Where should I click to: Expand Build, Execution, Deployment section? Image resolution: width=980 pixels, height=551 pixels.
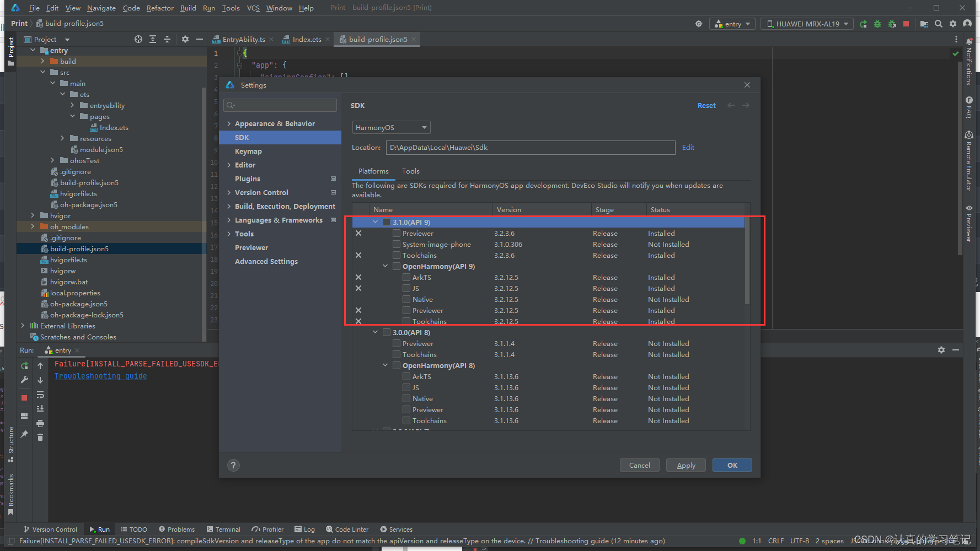(x=229, y=206)
